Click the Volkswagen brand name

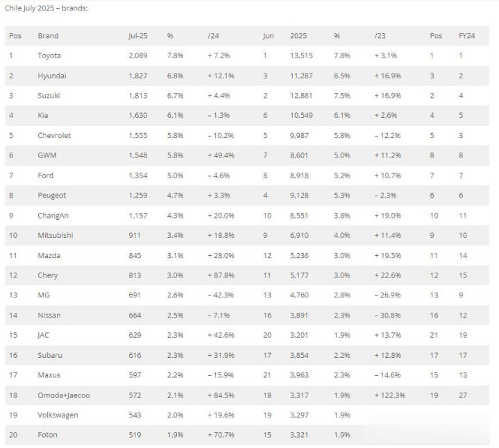coord(58,415)
